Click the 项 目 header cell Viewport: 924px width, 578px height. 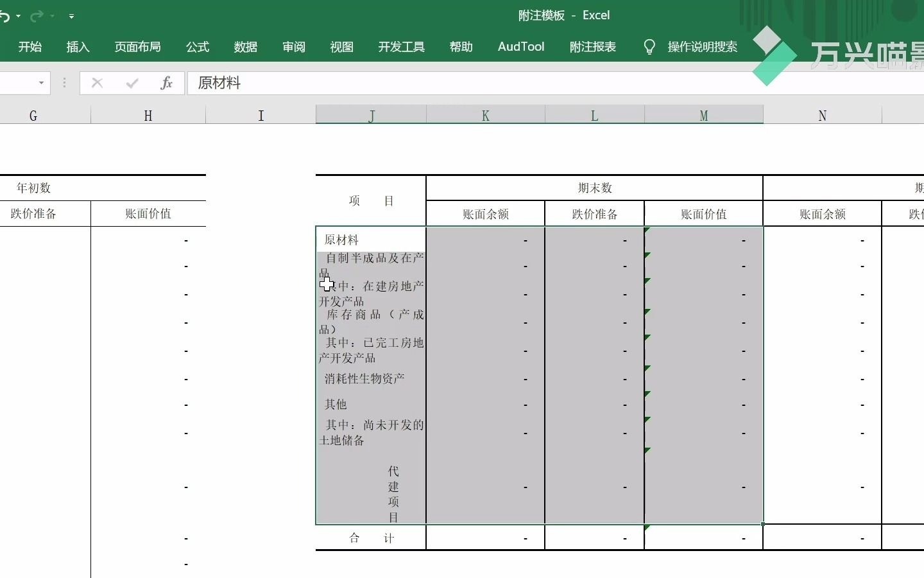(371, 201)
